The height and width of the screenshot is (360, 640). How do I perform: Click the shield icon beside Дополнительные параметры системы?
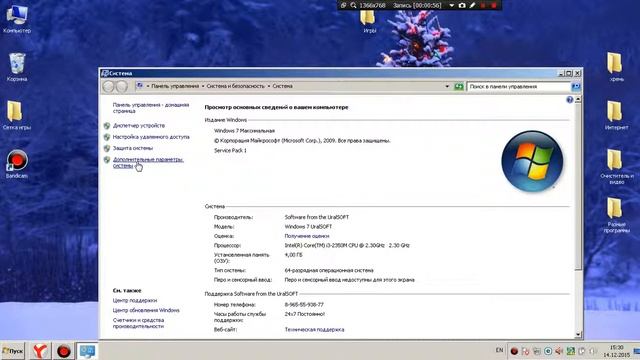[x=107, y=160]
